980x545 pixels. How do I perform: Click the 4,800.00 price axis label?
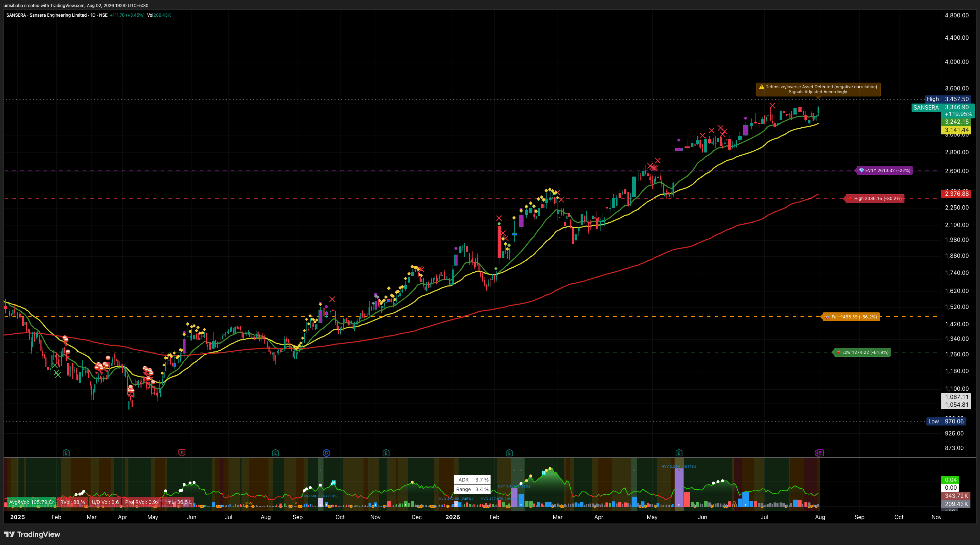957,15
